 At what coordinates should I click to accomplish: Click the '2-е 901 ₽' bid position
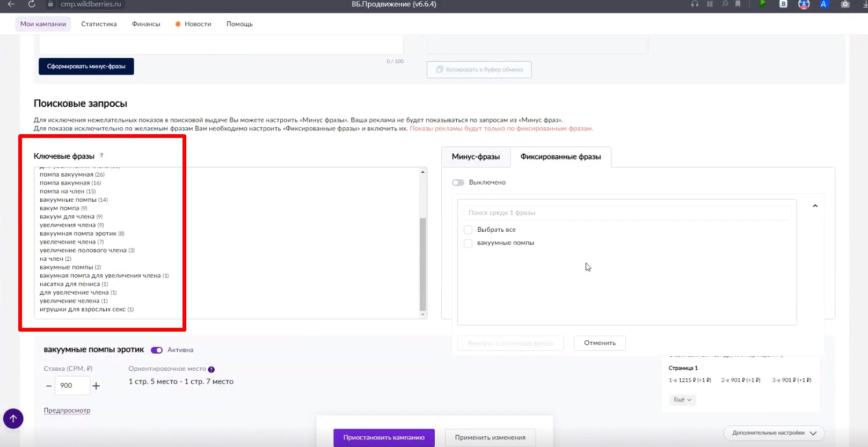(741, 380)
